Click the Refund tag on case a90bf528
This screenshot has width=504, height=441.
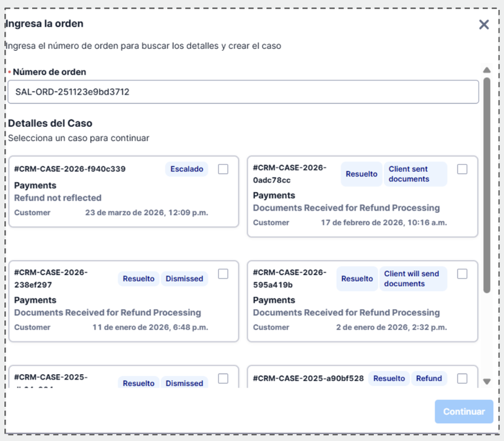429,378
